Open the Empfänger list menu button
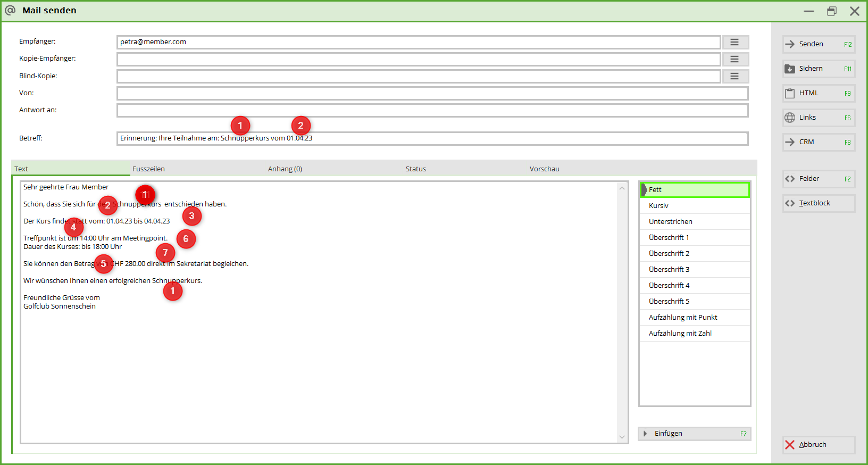The height and width of the screenshot is (465, 868). 735,42
